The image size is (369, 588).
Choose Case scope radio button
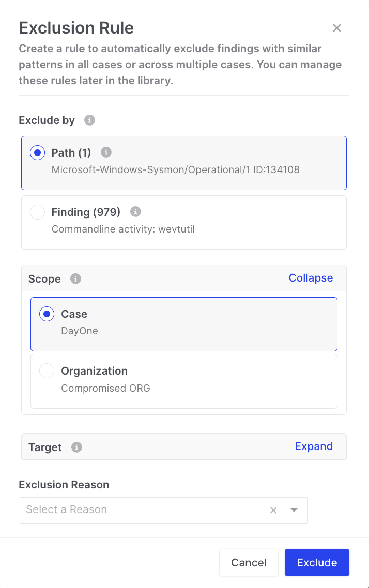click(47, 314)
